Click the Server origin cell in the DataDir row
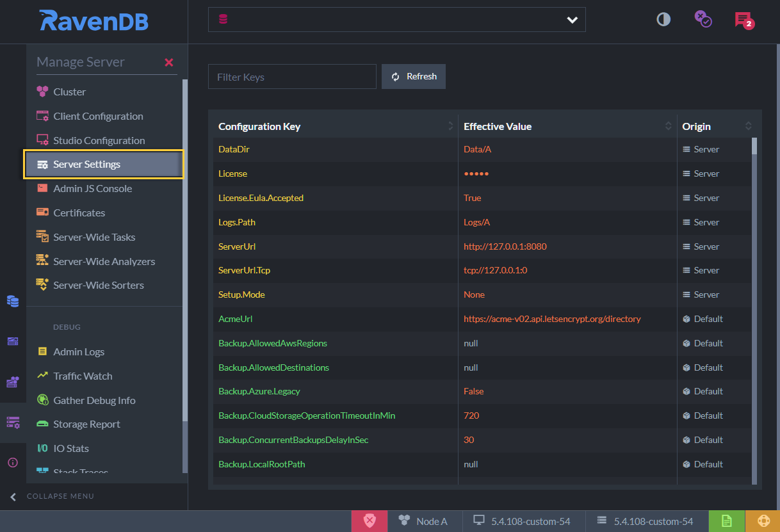The height and width of the screenshot is (532, 780). pos(701,149)
